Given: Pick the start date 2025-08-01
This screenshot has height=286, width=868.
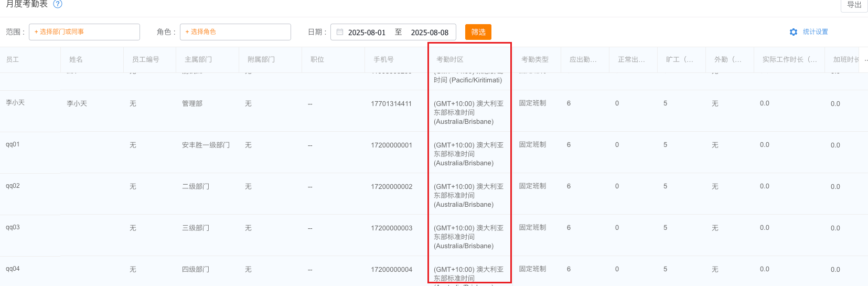Looking at the screenshot, I should [367, 33].
